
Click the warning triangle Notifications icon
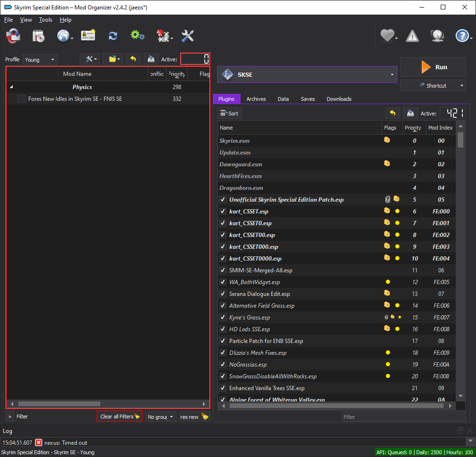[x=412, y=36]
